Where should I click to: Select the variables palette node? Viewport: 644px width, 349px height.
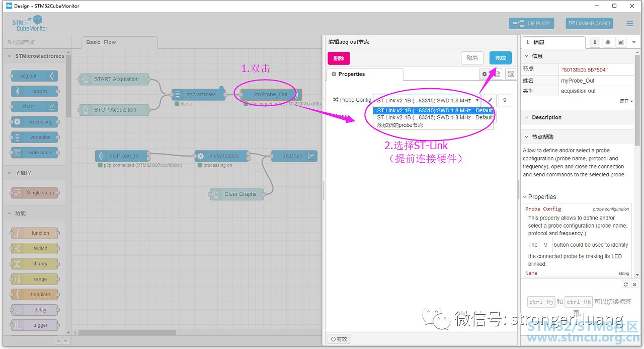(34, 137)
